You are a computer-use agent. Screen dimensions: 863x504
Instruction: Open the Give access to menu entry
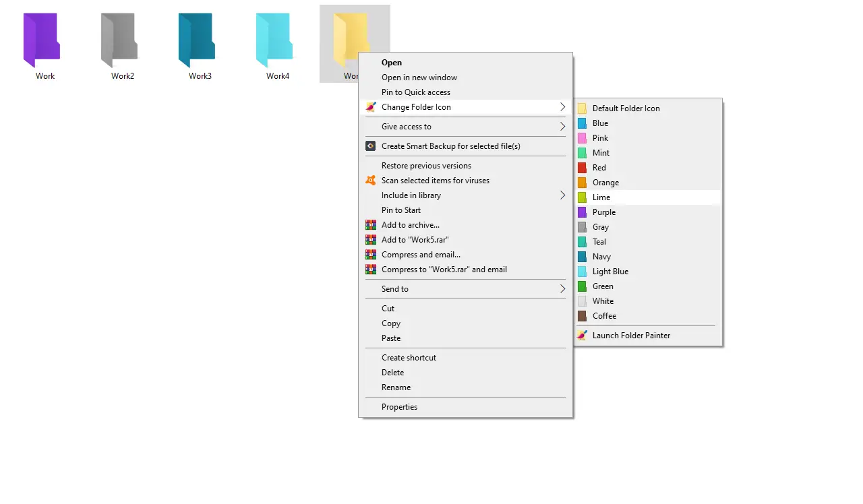[x=466, y=127]
